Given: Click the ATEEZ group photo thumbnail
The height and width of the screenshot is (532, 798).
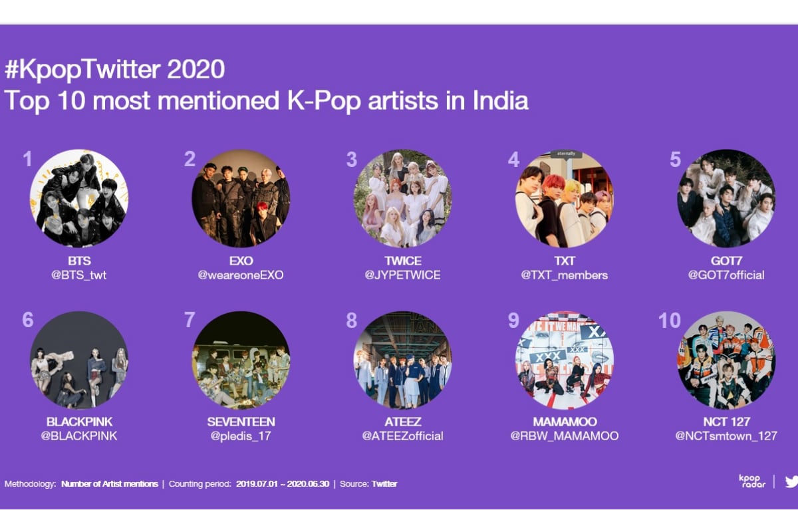Looking at the screenshot, I should click(x=402, y=360).
